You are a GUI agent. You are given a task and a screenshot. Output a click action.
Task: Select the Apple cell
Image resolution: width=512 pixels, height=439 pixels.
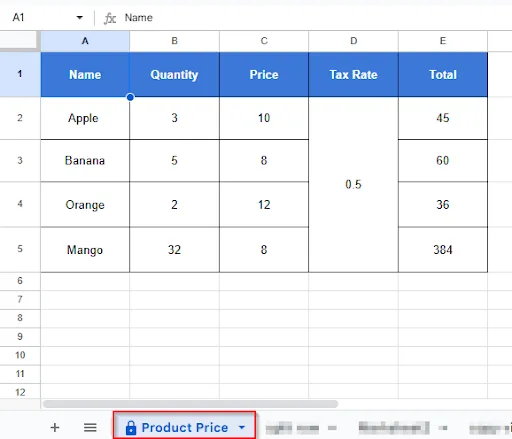pos(85,118)
